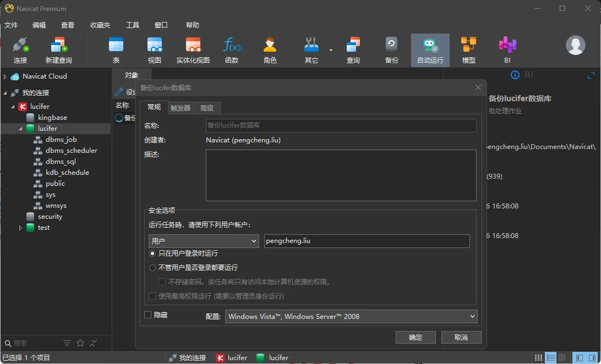Expand the test database node
This screenshot has height=364, width=601.
pos(20,228)
